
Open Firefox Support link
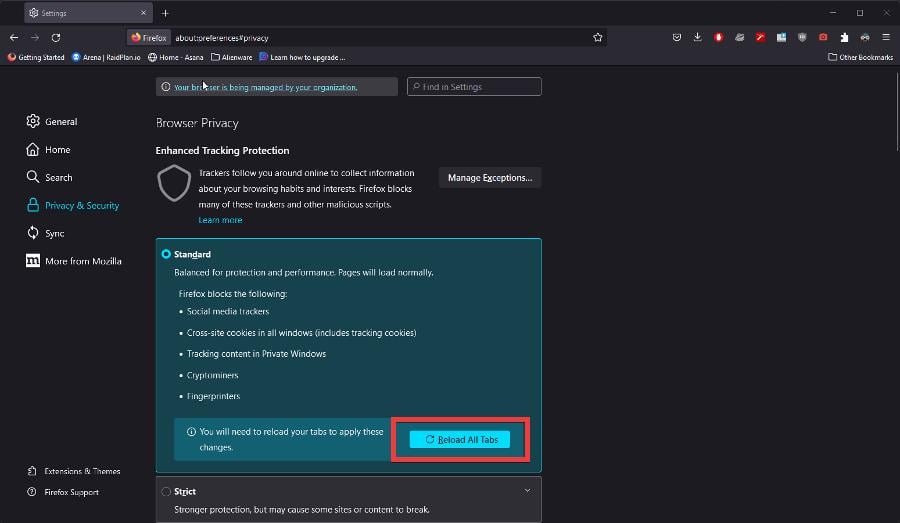pos(63,492)
